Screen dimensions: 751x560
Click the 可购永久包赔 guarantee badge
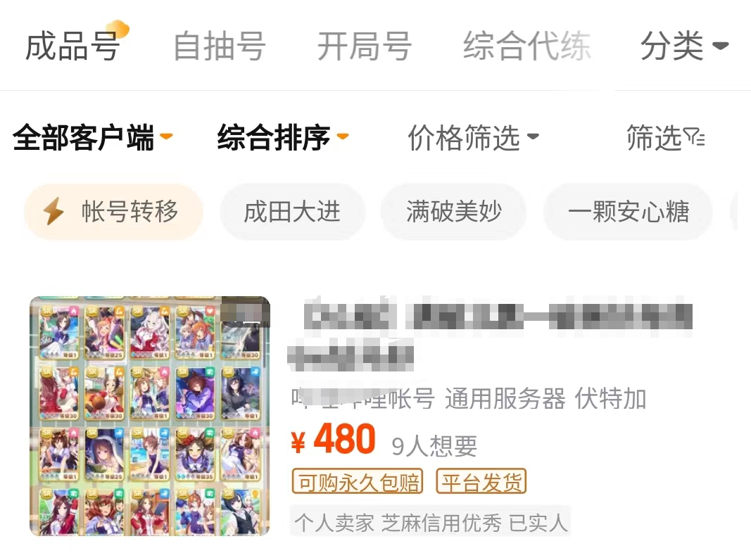click(358, 481)
